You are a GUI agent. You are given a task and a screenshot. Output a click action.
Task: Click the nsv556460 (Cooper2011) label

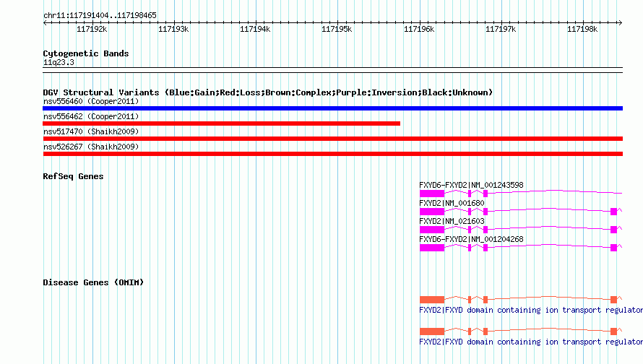point(91,101)
